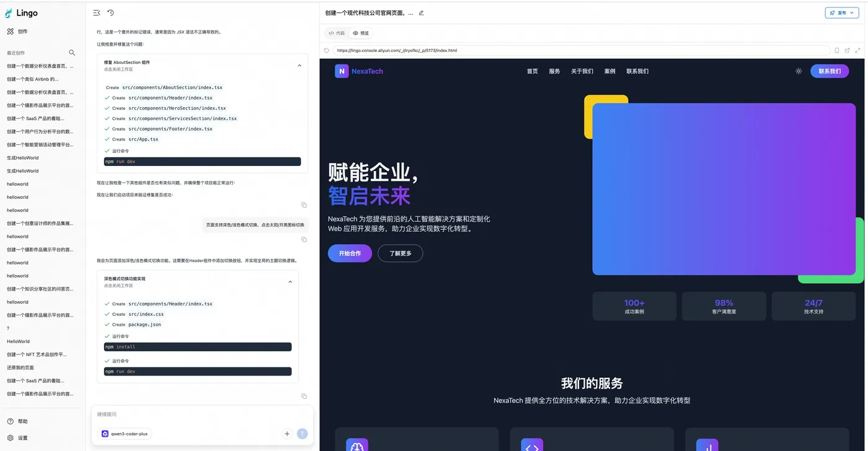Switch to the 代码 code tab
Screen dimensions: 868x451
tap(337, 33)
